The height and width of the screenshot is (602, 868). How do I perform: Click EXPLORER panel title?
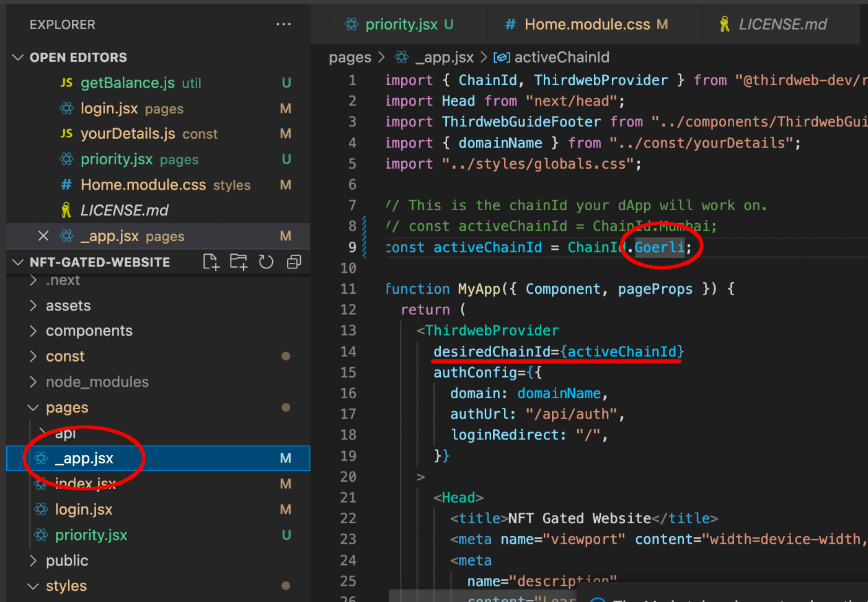pos(63,25)
